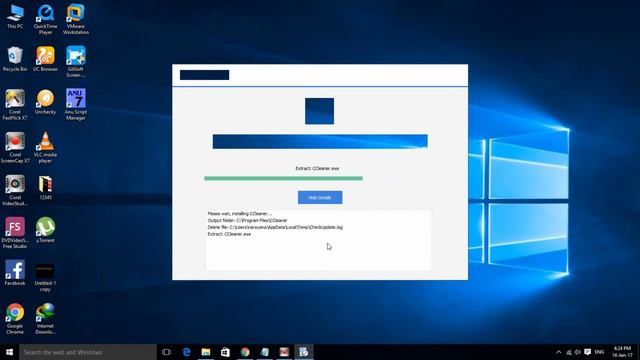Click the green installation progress bar
This screenshot has height=360, width=640.
click(283, 178)
